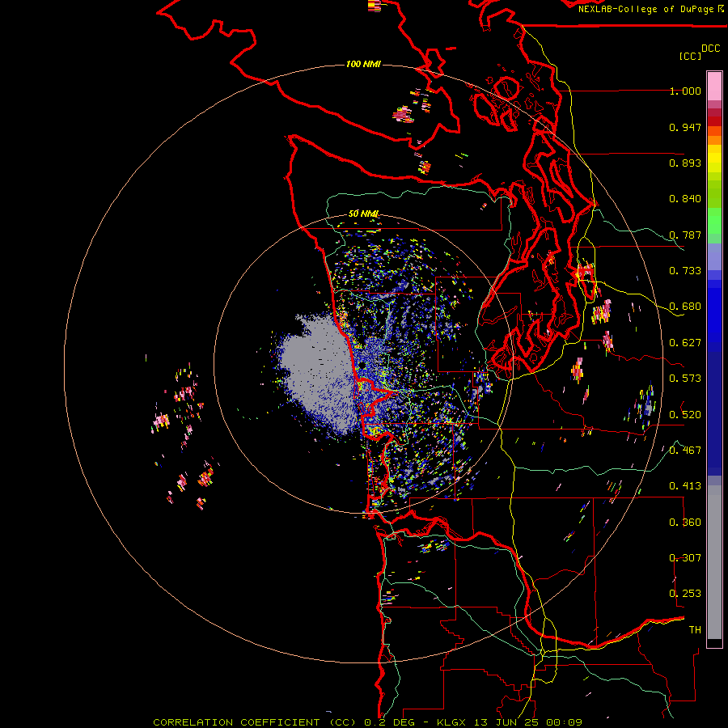
Task: Click the 0.627 legend value
Action: coord(685,343)
